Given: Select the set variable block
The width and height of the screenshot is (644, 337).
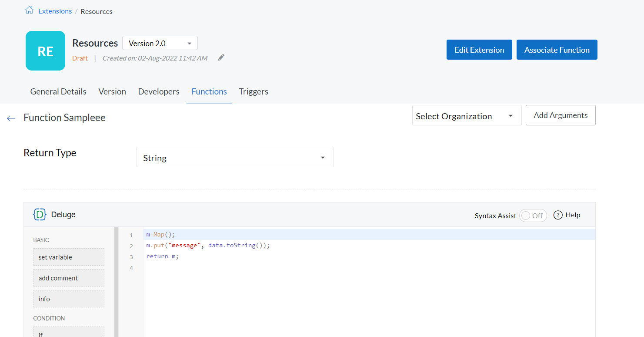Looking at the screenshot, I should point(69,257).
